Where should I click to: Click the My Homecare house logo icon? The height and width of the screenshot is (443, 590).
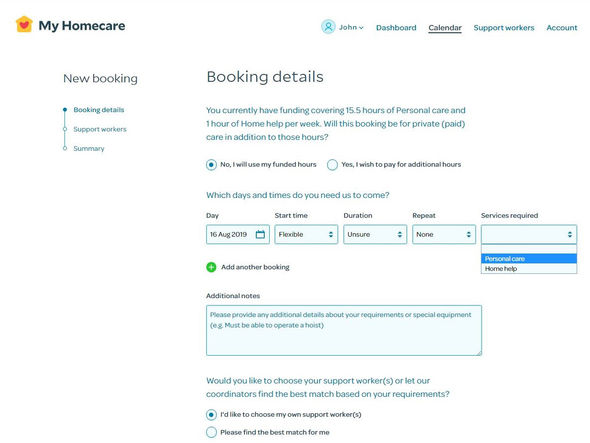24,24
